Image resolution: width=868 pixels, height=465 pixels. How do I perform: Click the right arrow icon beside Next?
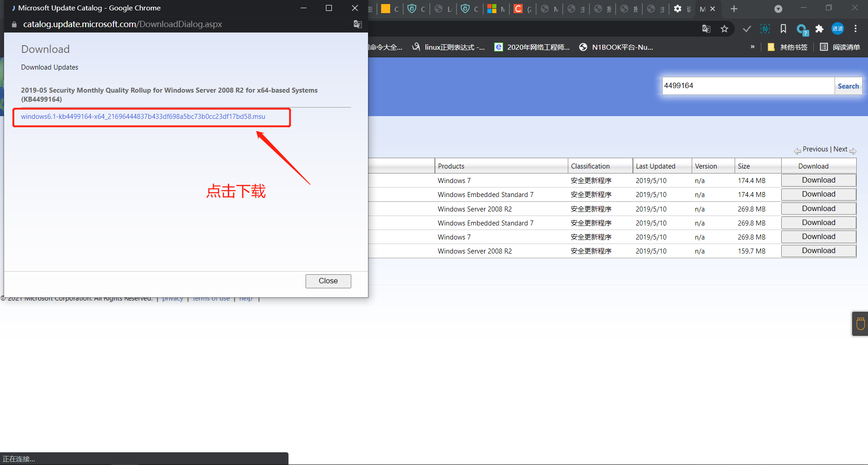853,151
